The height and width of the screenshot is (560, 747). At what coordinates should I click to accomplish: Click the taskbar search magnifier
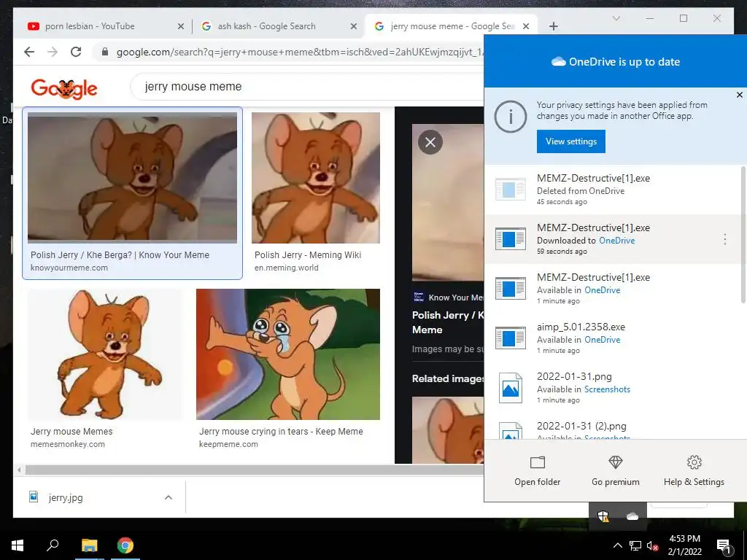pyautogui.click(x=53, y=545)
